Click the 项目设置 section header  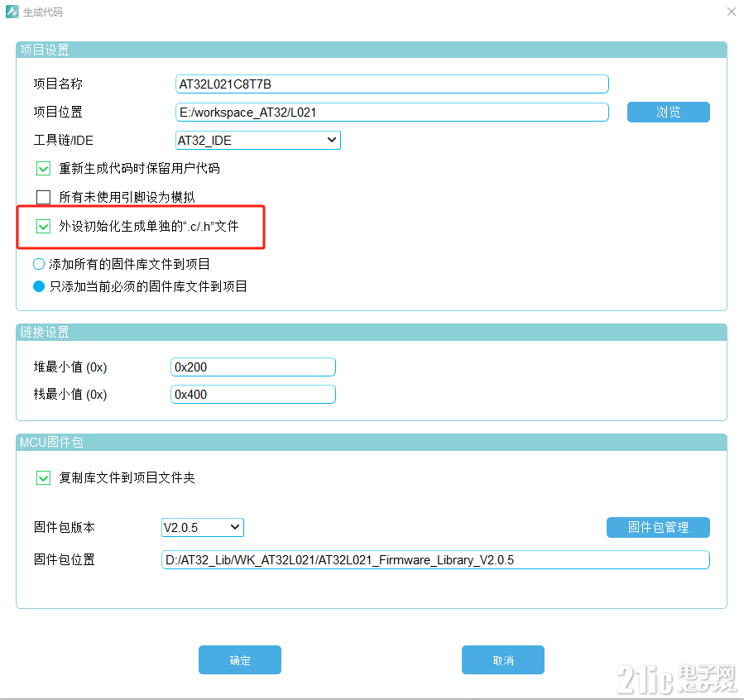coord(372,50)
